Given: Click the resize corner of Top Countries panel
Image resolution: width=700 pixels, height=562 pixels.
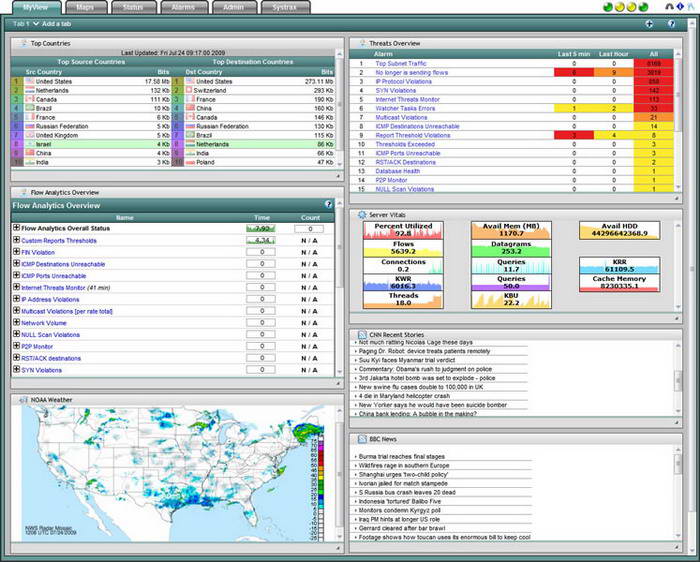Looking at the screenshot, I should click(338, 176).
